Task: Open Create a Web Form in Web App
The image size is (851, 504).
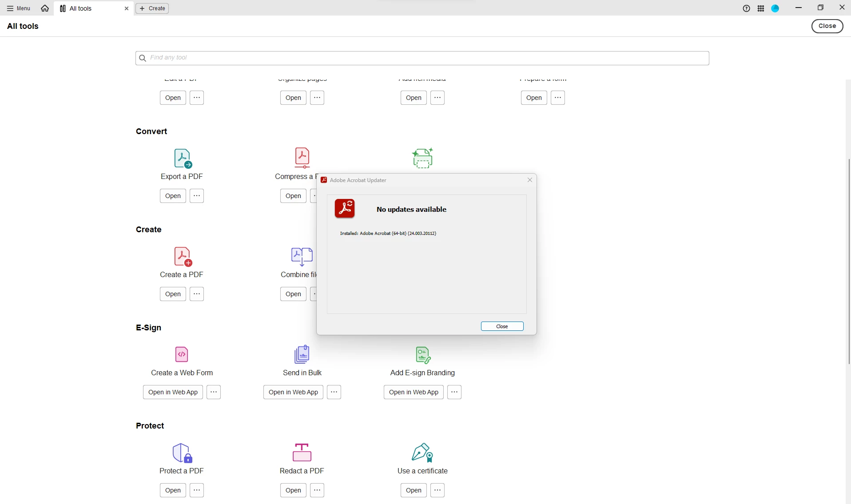Action: pyautogui.click(x=173, y=392)
